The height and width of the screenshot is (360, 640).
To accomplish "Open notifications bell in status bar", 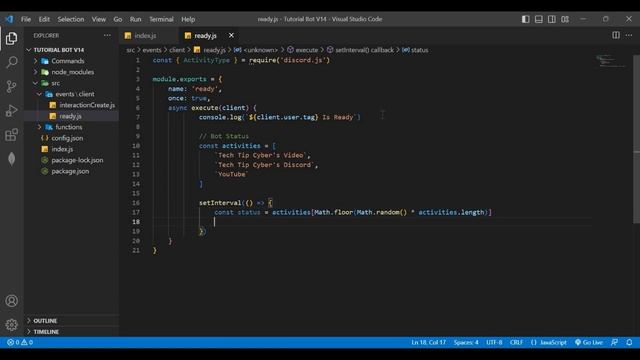I will (x=629, y=342).
